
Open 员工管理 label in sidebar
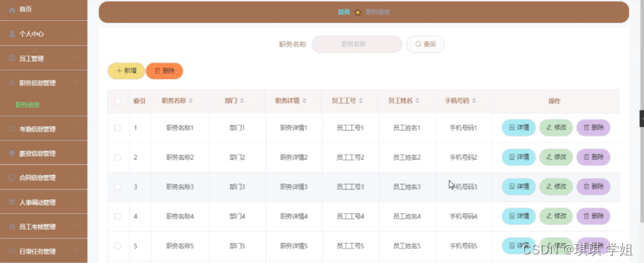[x=32, y=59]
